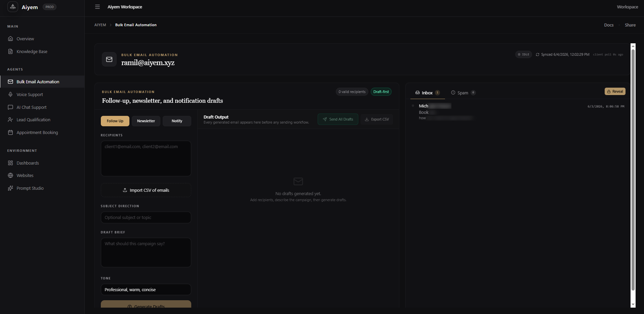Open the Docs link
This screenshot has width=644, height=314.
coord(609,25)
